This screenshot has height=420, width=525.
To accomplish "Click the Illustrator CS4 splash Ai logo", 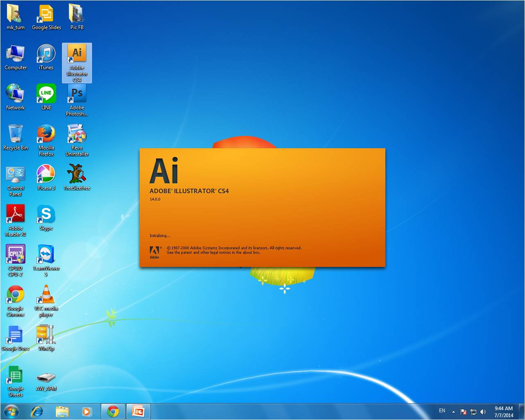I will point(164,171).
